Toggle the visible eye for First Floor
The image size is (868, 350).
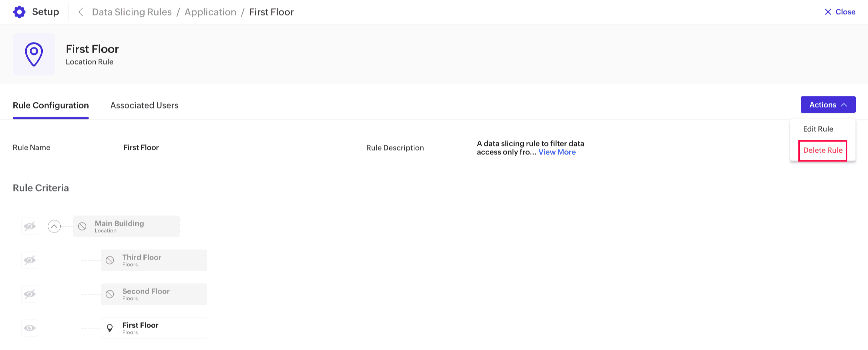coord(30,328)
